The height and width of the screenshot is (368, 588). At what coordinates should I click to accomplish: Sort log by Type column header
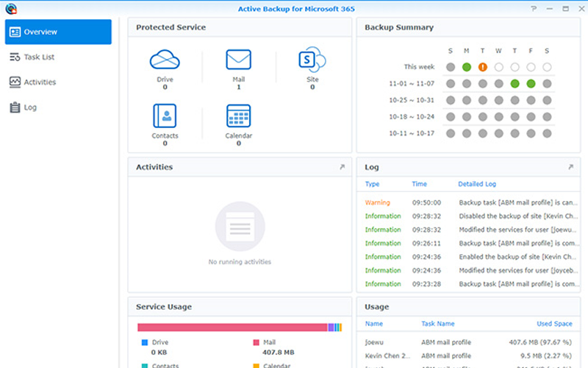pos(373,184)
